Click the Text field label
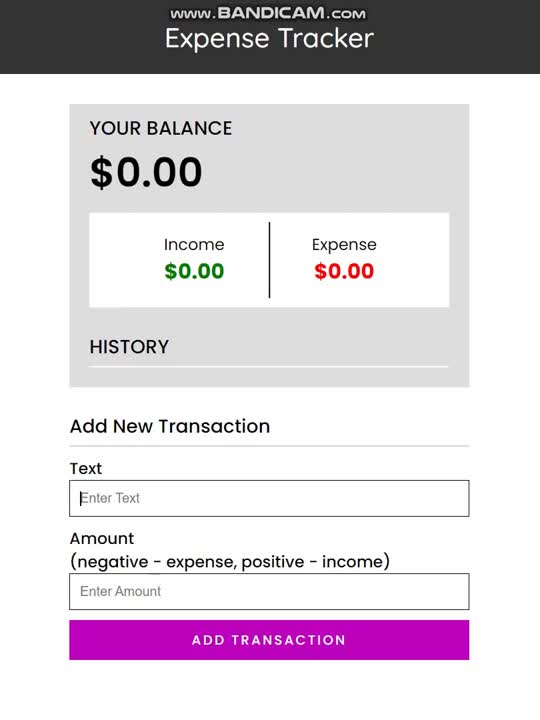 pyautogui.click(x=86, y=468)
